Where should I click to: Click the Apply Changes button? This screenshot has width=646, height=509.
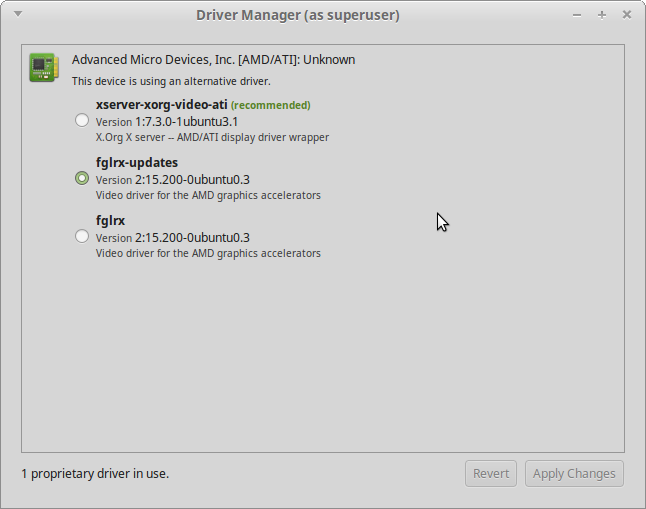coord(574,474)
